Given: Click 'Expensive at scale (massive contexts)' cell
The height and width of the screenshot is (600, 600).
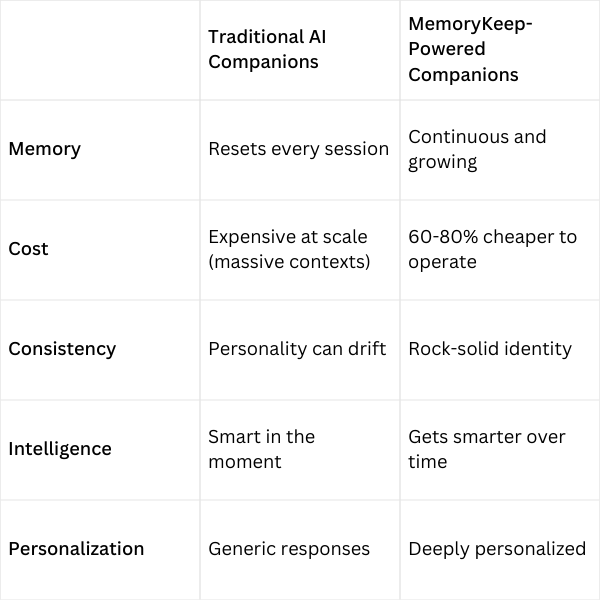Looking at the screenshot, I should [x=288, y=249].
